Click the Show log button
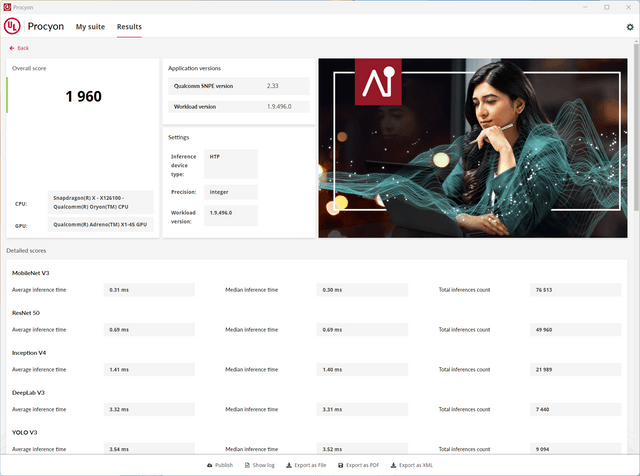 (260, 465)
